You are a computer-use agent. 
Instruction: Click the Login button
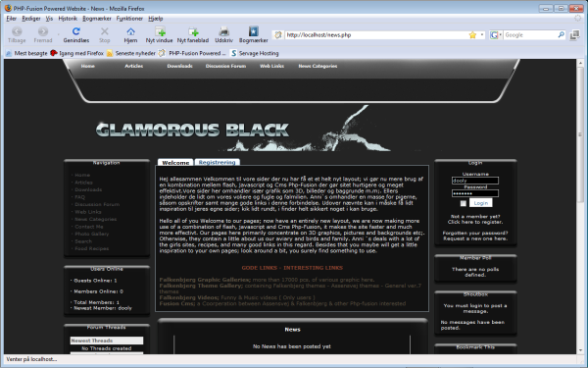tap(481, 203)
